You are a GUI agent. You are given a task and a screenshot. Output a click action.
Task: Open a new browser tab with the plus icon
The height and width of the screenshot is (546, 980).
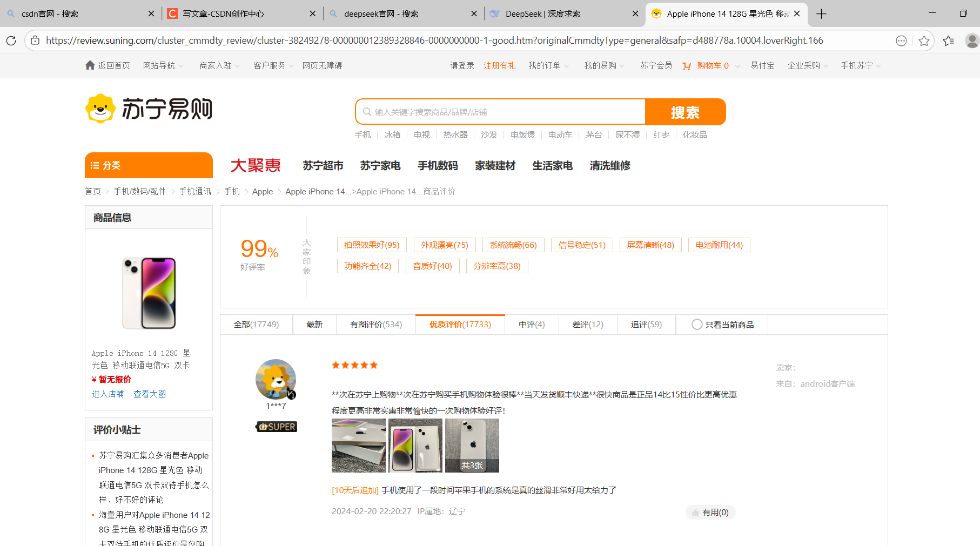[x=821, y=14]
